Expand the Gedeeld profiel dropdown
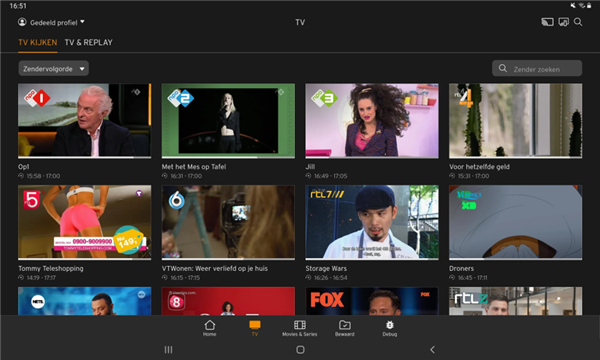Image resolution: width=600 pixels, height=360 pixels. click(51, 23)
